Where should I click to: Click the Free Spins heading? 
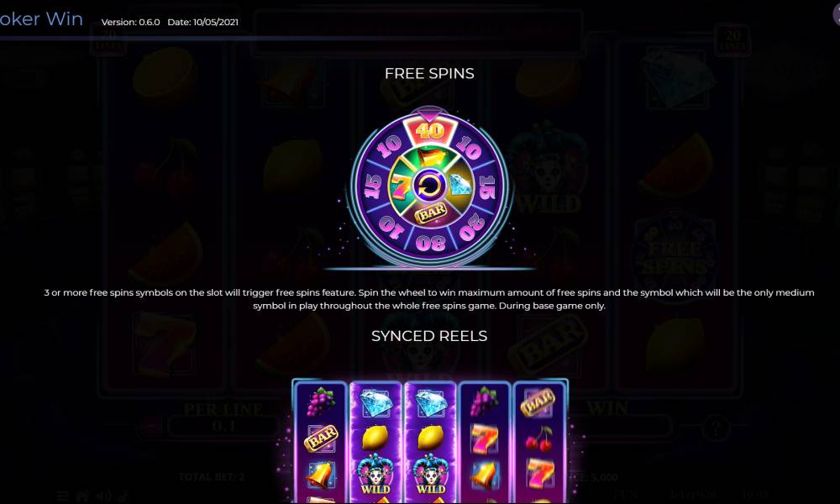tap(429, 73)
